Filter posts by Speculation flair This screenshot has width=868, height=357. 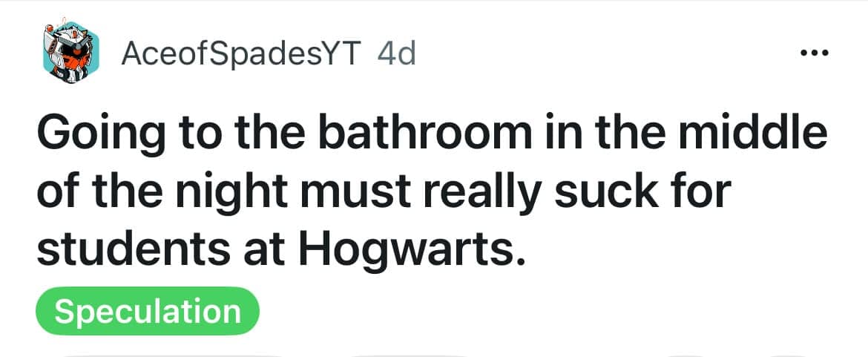pyautogui.click(x=147, y=311)
